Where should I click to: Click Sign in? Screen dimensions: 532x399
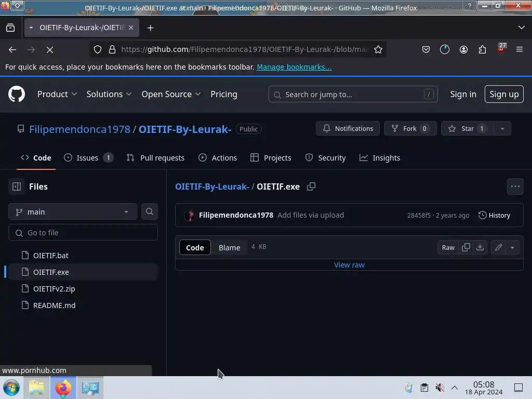pyautogui.click(x=463, y=94)
